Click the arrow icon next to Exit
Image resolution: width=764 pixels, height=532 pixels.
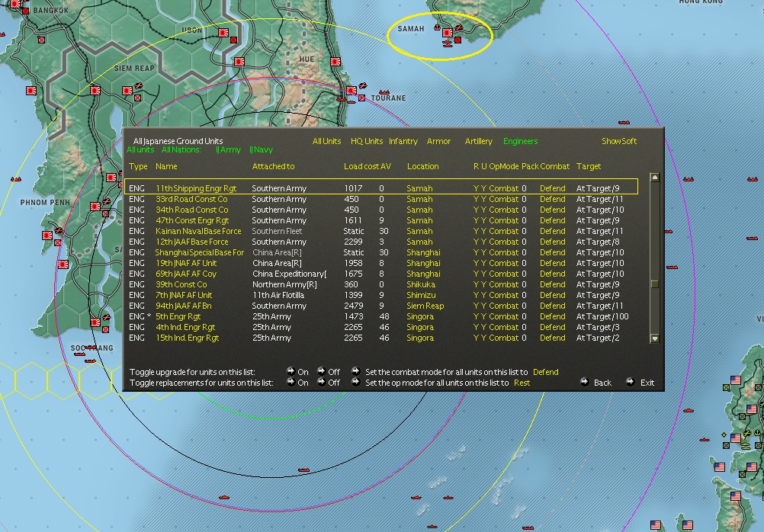tap(630, 382)
